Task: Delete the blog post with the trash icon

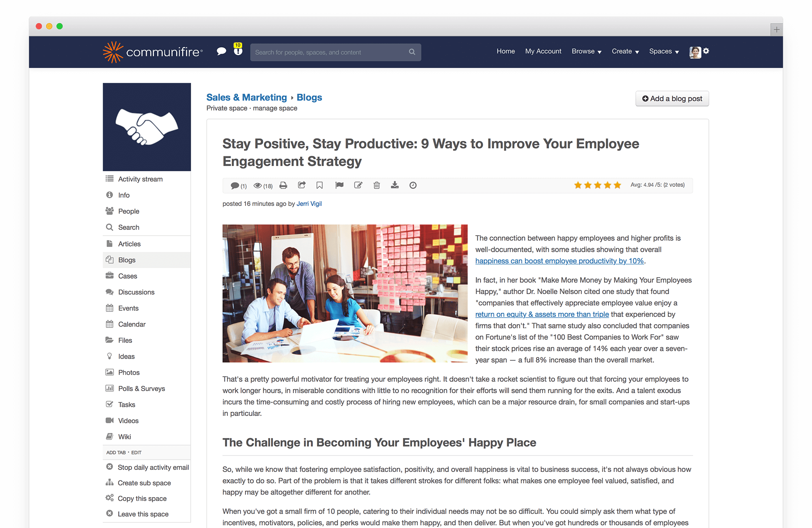Action: pyautogui.click(x=376, y=185)
